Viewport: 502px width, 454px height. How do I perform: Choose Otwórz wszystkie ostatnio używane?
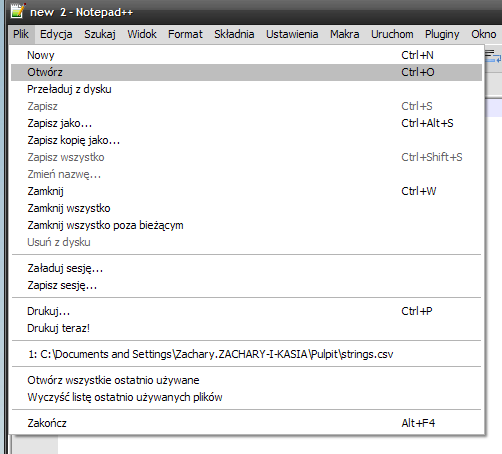(246, 380)
